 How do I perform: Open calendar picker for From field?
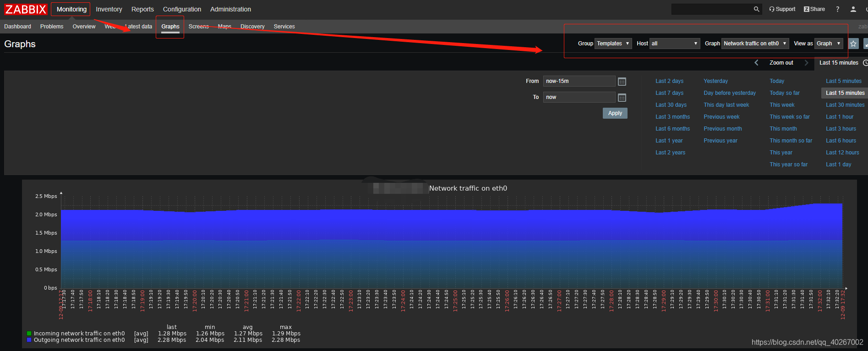coord(622,82)
